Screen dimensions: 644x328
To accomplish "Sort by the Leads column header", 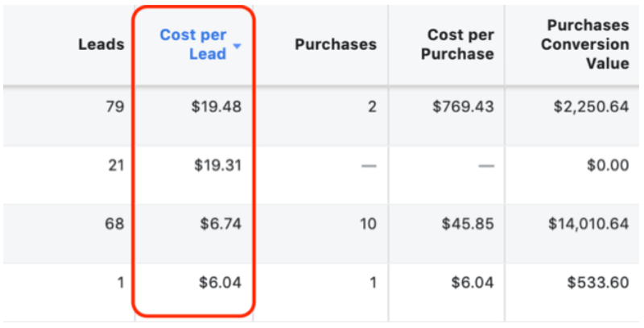I will tap(101, 44).
